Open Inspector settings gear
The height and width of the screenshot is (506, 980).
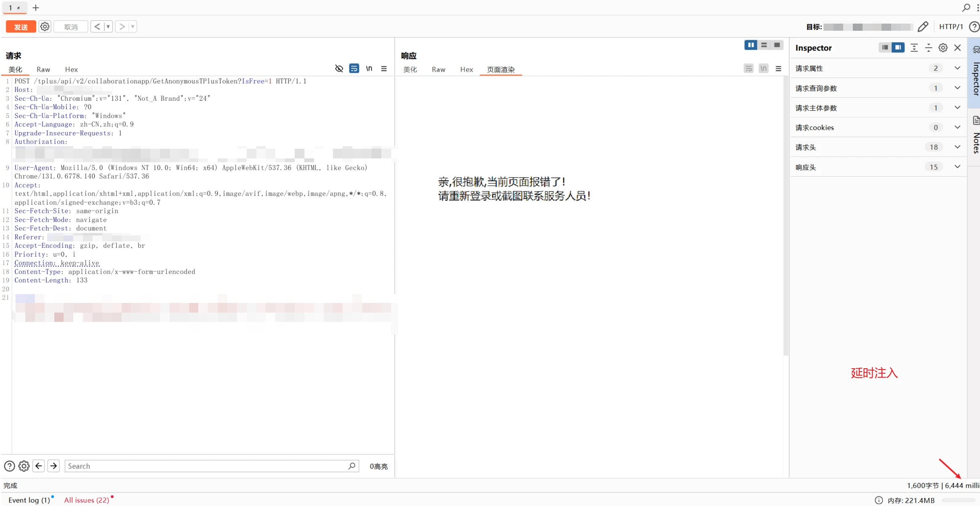click(943, 48)
